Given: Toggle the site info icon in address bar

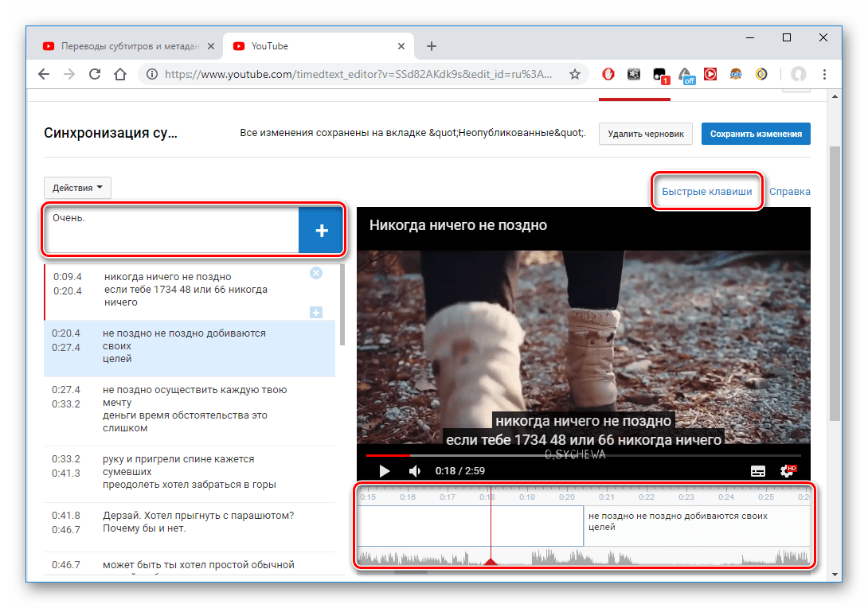Looking at the screenshot, I should (x=151, y=73).
